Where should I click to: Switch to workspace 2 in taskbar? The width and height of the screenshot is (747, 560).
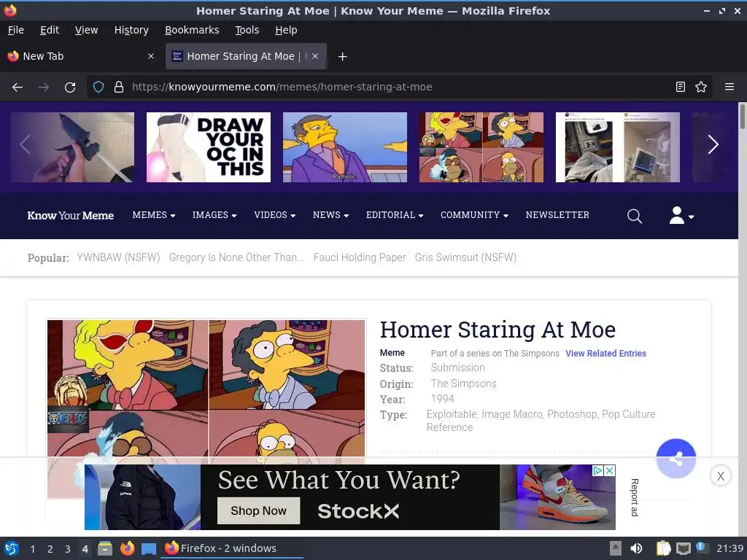pos(50,549)
